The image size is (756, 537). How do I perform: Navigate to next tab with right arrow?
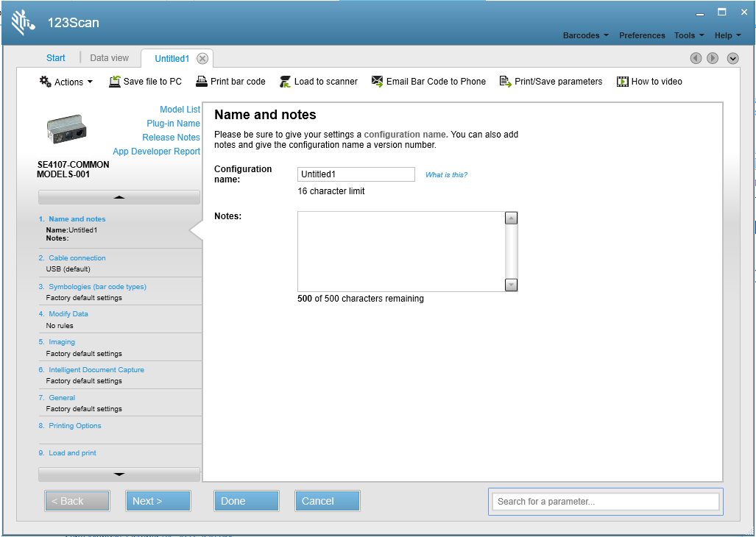coord(713,58)
